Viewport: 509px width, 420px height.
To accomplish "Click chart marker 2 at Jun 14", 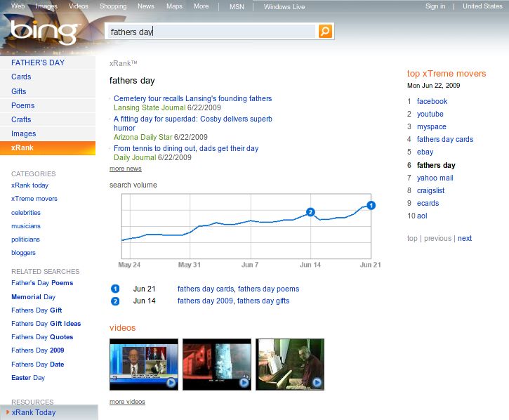I will click(310, 212).
